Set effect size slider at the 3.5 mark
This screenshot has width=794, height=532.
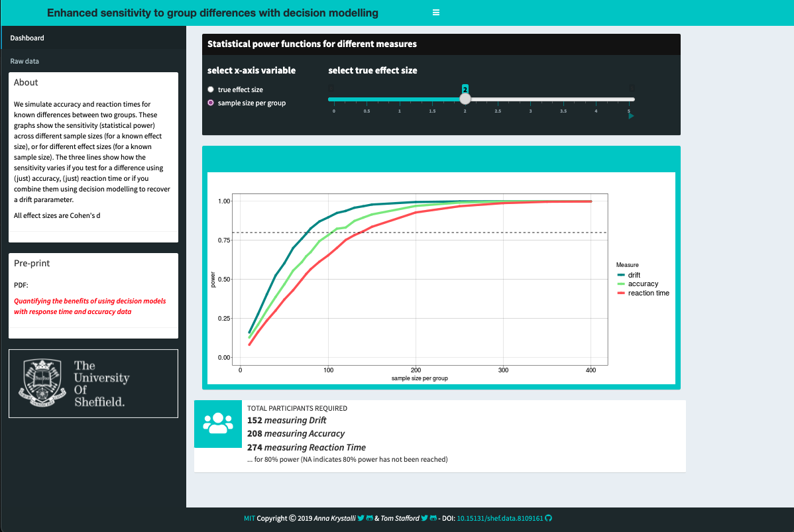[x=563, y=99]
